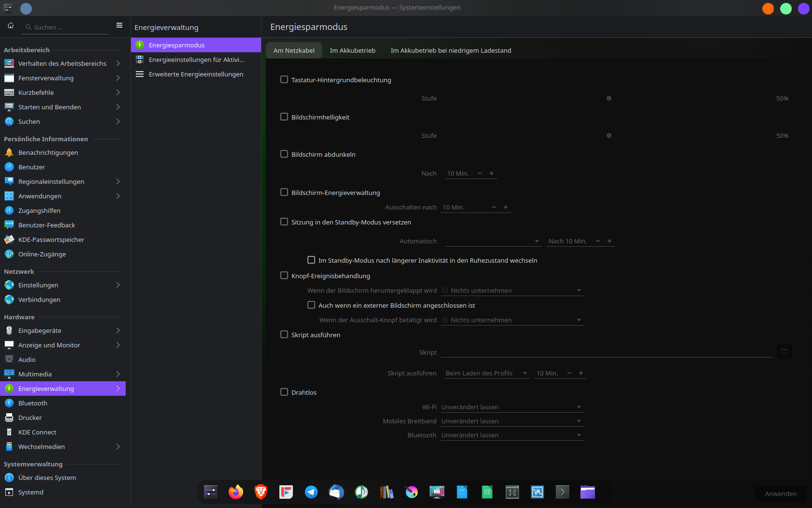Open Telegram from the dock
This screenshot has width=812, height=508.
pyautogui.click(x=311, y=492)
